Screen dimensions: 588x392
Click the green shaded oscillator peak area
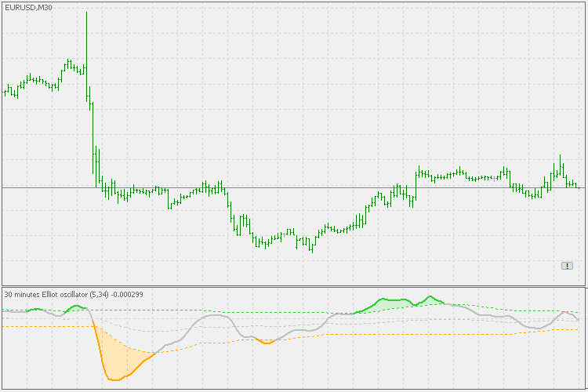[397, 303]
